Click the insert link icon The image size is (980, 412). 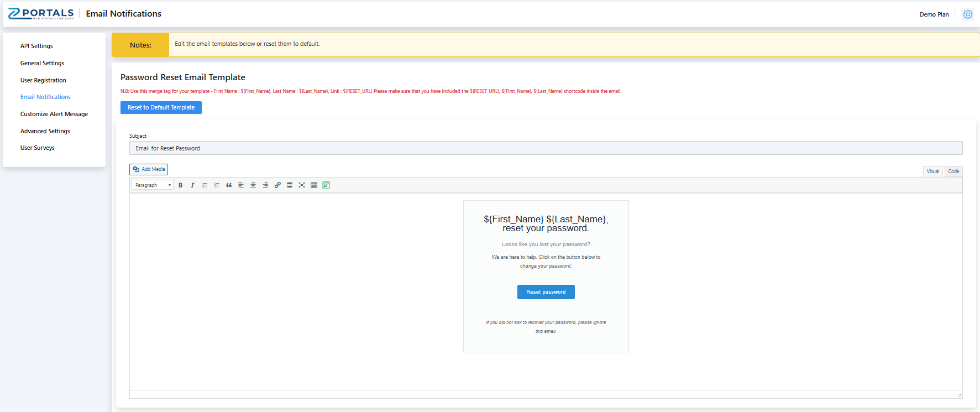[277, 185]
